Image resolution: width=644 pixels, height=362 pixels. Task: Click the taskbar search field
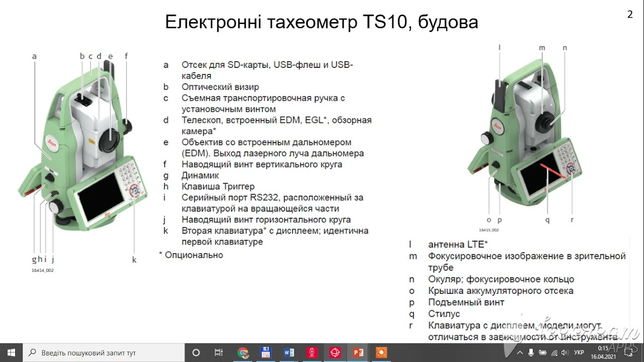point(104,352)
